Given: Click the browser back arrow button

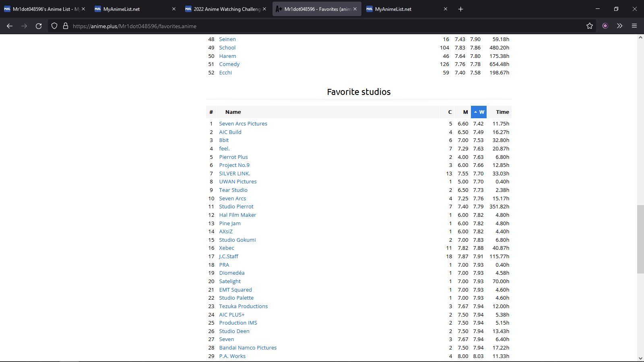Looking at the screenshot, I should point(10,26).
